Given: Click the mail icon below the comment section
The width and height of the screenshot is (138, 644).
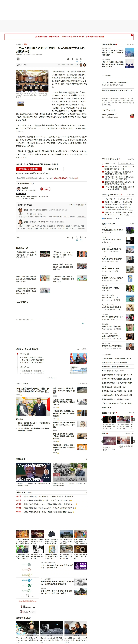Looking at the screenshot, I should (68, 238).
